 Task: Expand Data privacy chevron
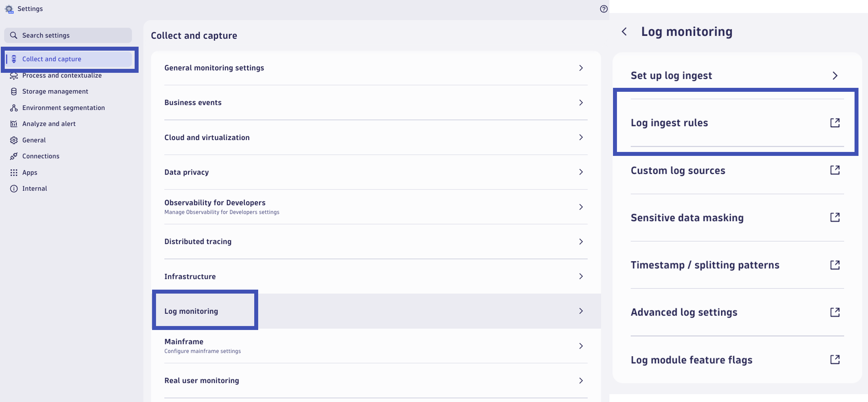[581, 172]
